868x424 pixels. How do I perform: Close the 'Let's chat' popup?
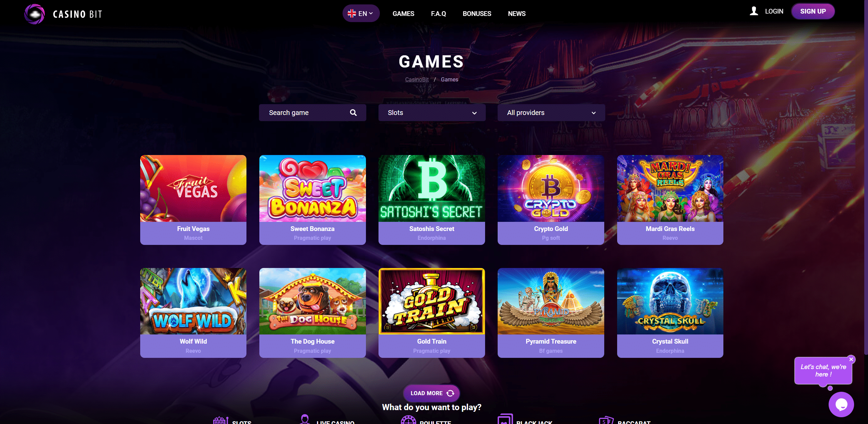pos(851,359)
